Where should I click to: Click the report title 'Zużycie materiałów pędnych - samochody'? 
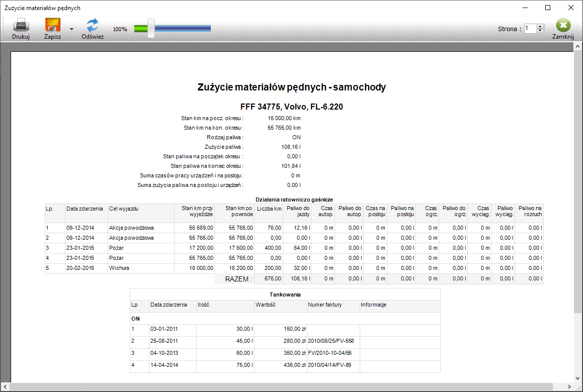click(x=292, y=87)
